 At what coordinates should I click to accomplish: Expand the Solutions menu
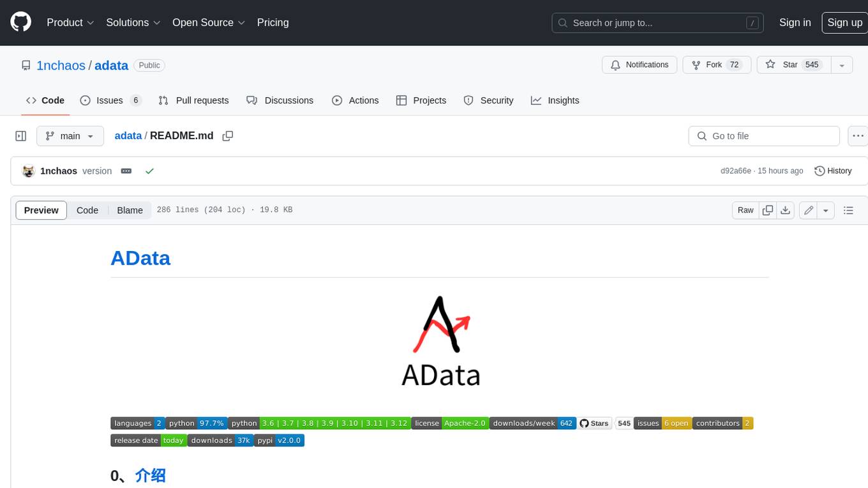pyautogui.click(x=133, y=22)
